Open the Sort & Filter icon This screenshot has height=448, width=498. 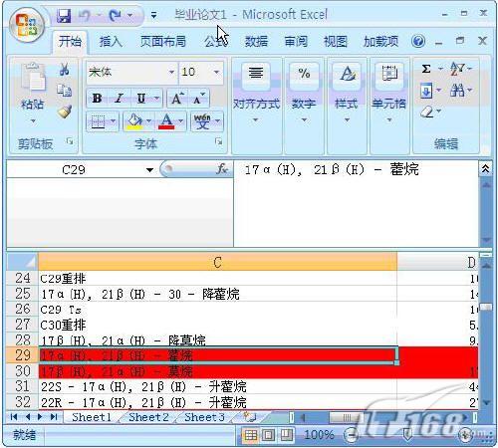(x=457, y=69)
